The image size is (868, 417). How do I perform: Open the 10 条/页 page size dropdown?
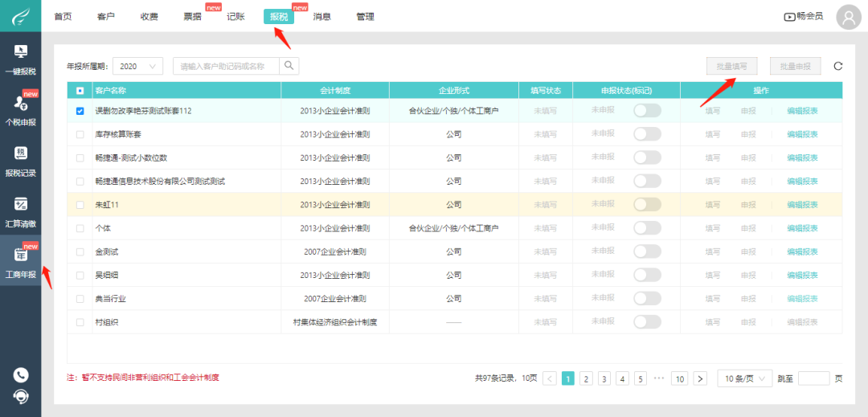[744, 379]
